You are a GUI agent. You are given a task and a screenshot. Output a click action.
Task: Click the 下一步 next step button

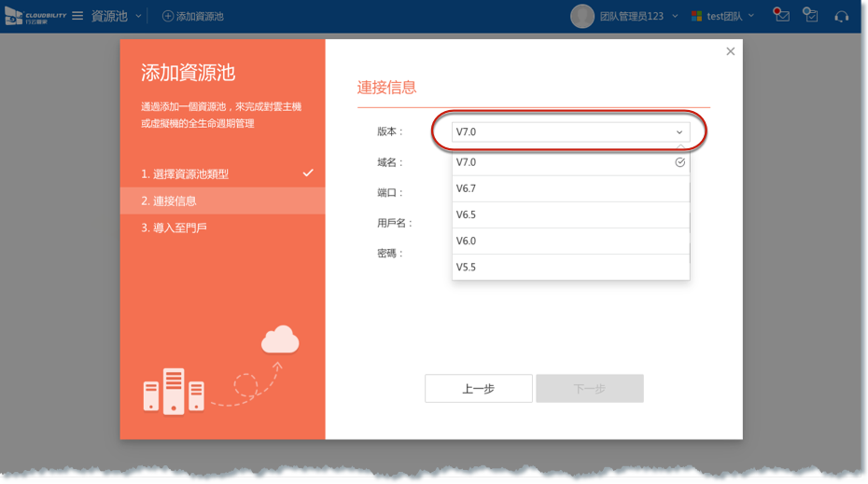coord(589,389)
